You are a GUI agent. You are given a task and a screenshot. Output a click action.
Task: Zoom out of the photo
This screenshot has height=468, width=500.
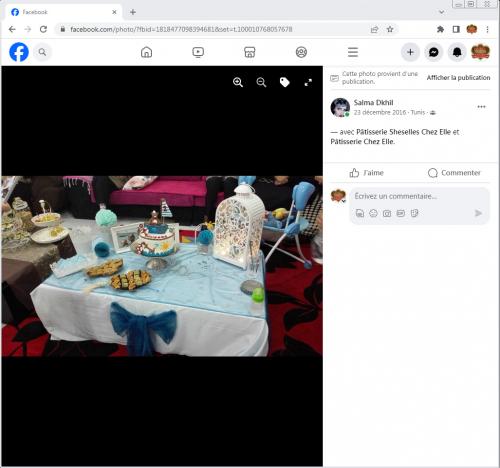pos(261,82)
